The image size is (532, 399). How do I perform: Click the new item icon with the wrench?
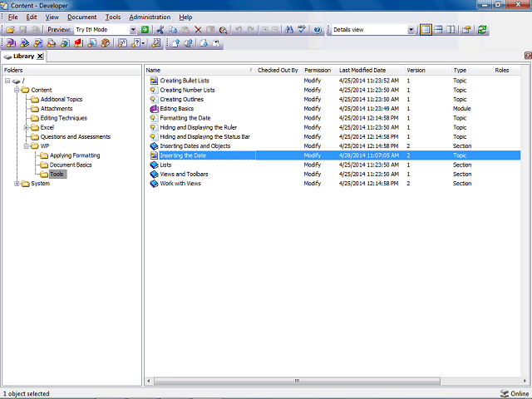[156, 43]
